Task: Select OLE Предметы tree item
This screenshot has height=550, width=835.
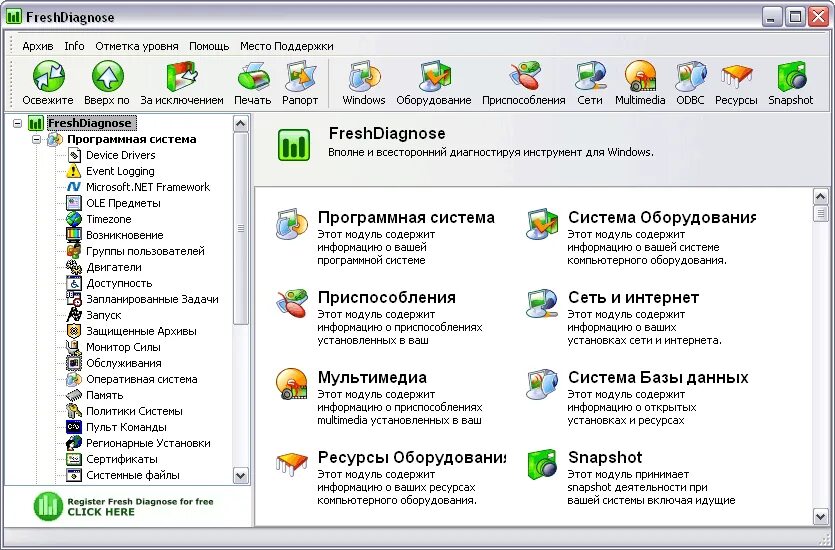Action: click(123, 203)
